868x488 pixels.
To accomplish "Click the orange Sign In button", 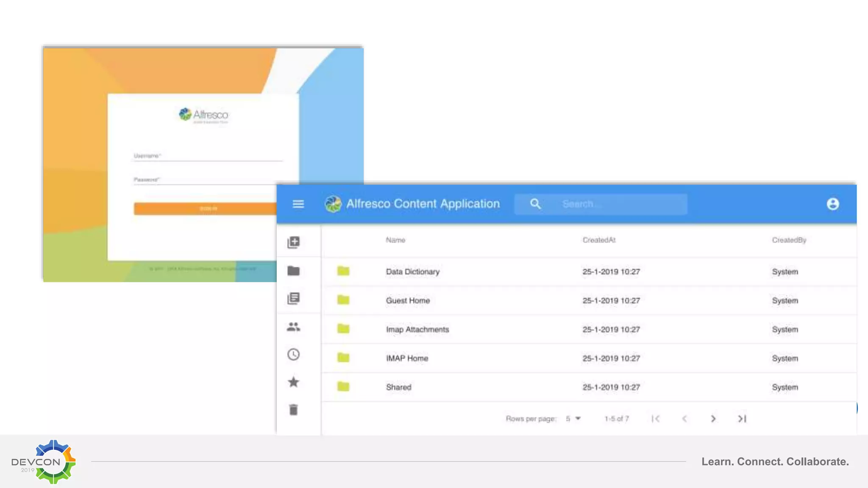I will [x=205, y=208].
